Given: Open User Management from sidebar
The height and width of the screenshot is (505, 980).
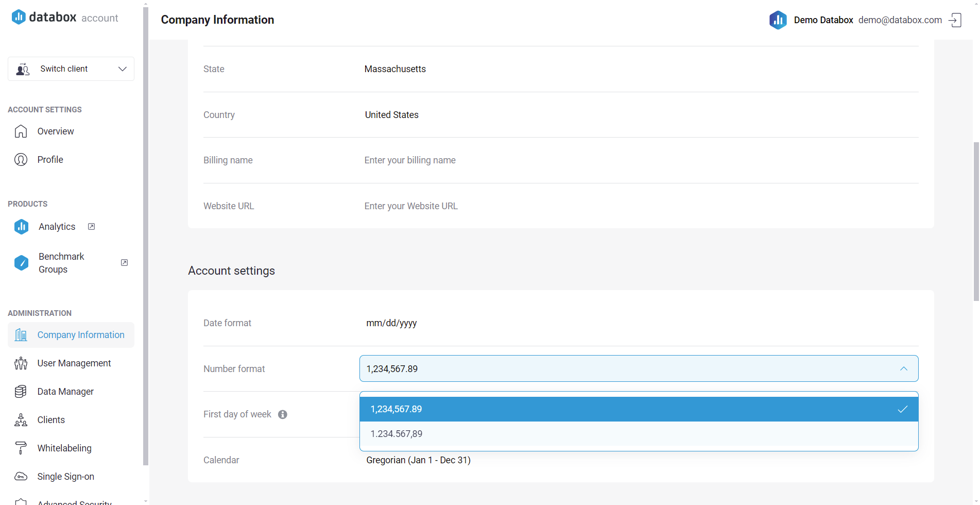Looking at the screenshot, I should (74, 363).
